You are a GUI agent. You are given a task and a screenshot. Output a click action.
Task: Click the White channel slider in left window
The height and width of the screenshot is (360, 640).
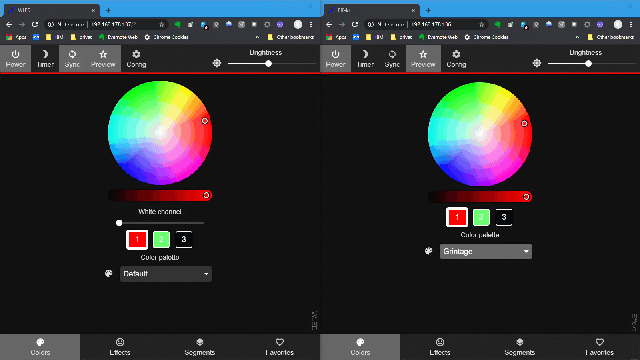(160, 223)
